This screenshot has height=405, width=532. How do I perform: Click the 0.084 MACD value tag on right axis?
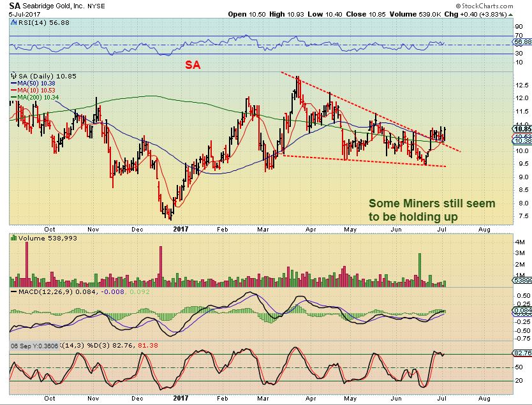(522, 310)
